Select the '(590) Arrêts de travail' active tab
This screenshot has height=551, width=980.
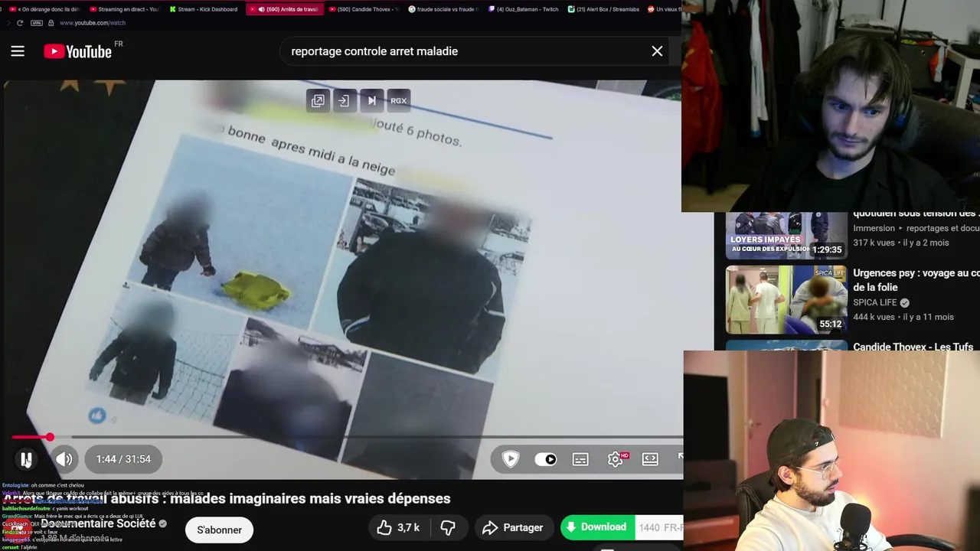(x=285, y=9)
